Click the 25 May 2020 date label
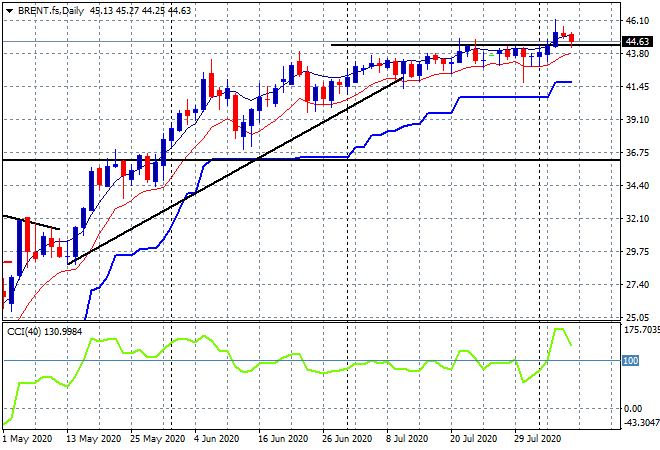 pos(157,439)
